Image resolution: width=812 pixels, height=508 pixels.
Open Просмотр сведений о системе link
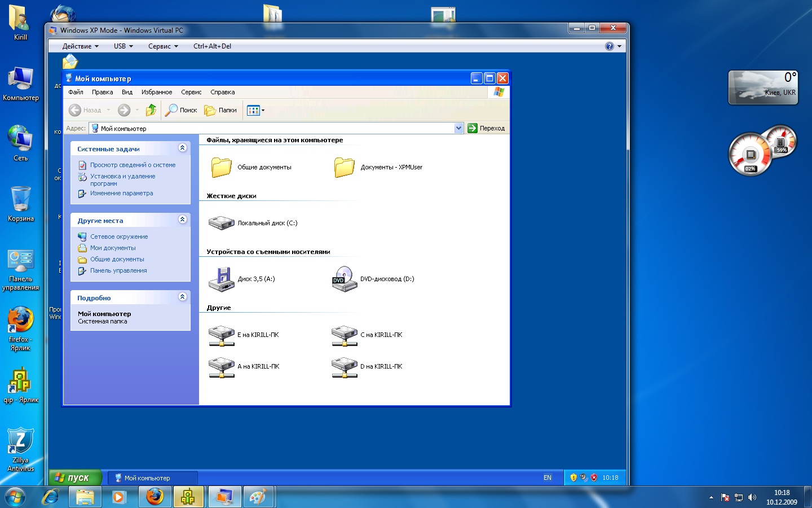[x=133, y=165]
